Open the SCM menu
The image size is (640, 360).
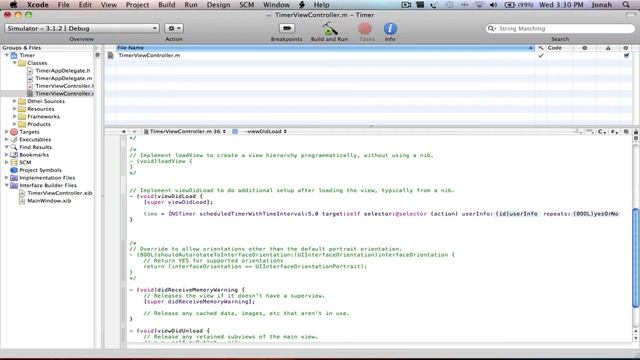click(247, 5)
